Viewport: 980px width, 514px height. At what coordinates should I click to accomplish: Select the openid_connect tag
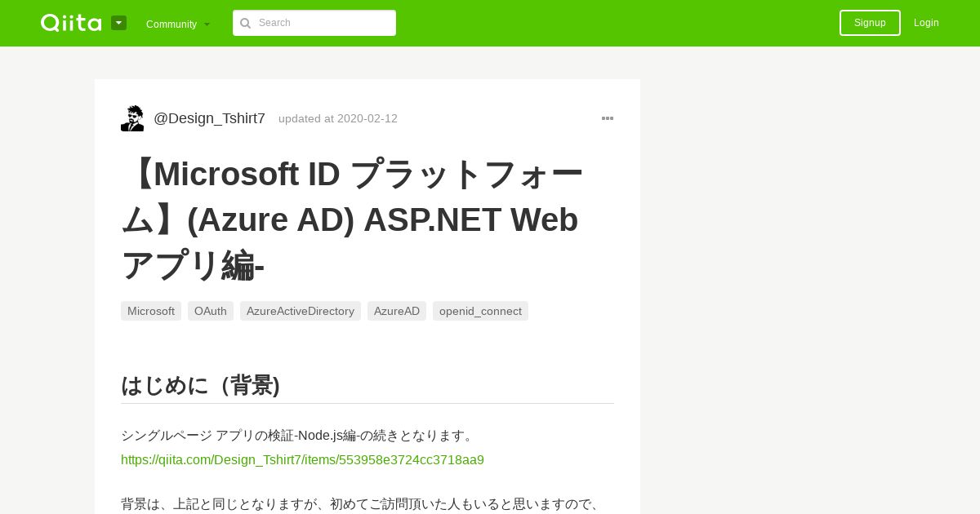(x=480, y=311)
